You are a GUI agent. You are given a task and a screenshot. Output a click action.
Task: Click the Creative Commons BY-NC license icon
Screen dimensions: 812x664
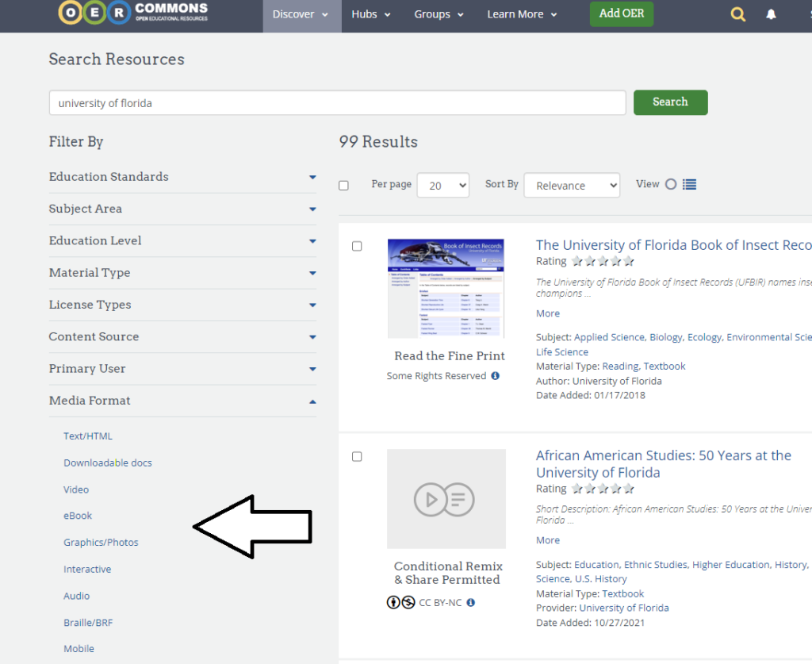pyautogui.click(x=401, y=603)
